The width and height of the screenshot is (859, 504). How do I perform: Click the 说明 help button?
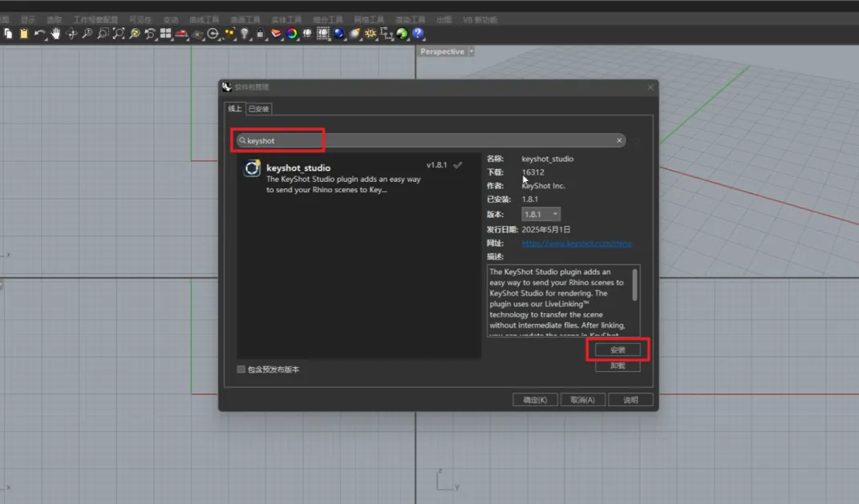pos(630,400)
